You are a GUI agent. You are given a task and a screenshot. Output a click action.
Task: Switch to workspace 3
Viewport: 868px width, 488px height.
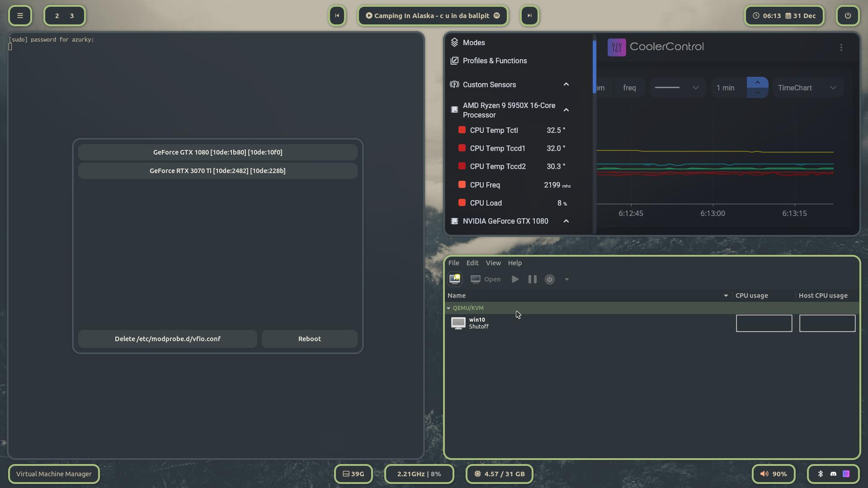pyautogui.click(x=72, y=16)
